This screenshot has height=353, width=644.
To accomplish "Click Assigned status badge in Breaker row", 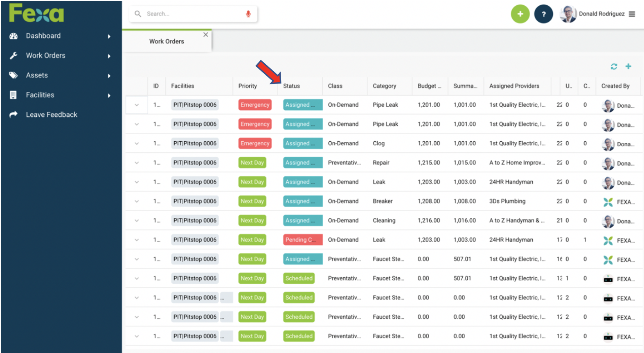I will [x=303, y=201].
